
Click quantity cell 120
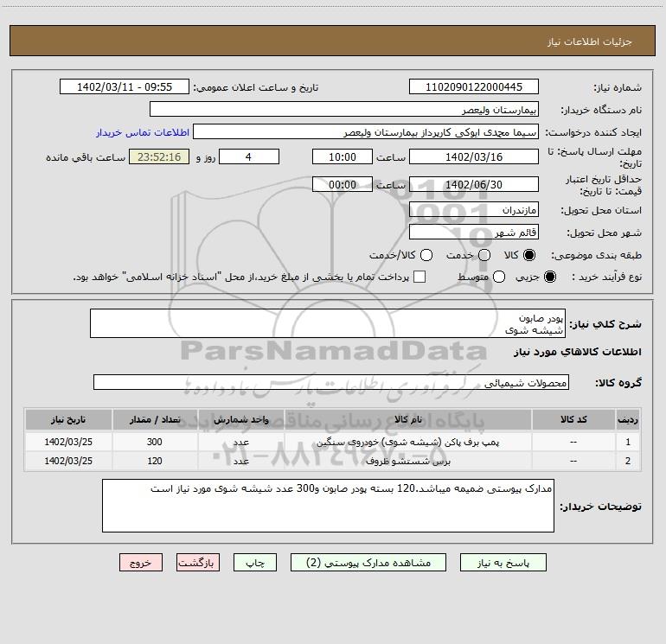(155, 461)
